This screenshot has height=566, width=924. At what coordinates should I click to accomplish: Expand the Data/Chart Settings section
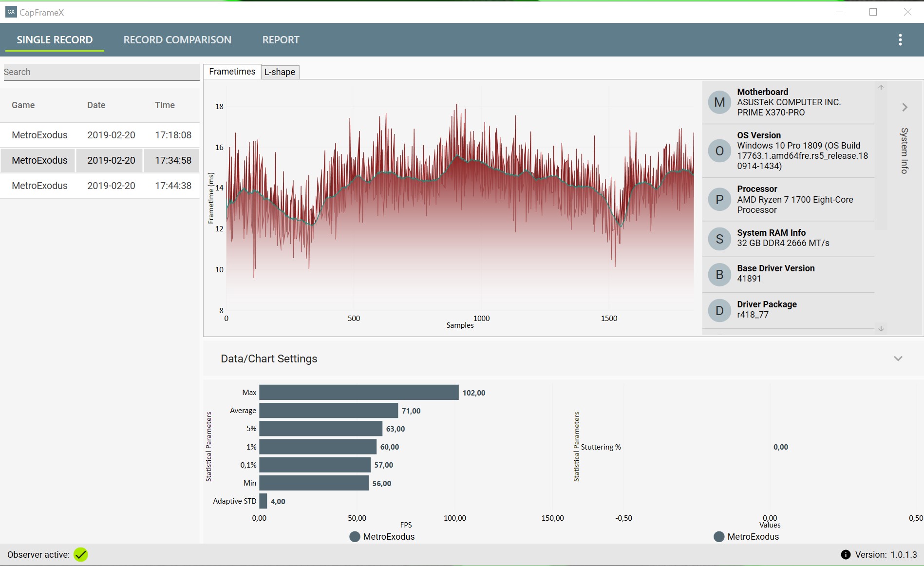(x=898, y=358)
